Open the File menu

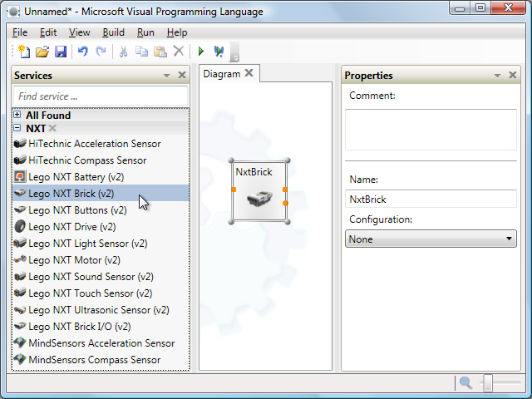(x=20, y=32)
